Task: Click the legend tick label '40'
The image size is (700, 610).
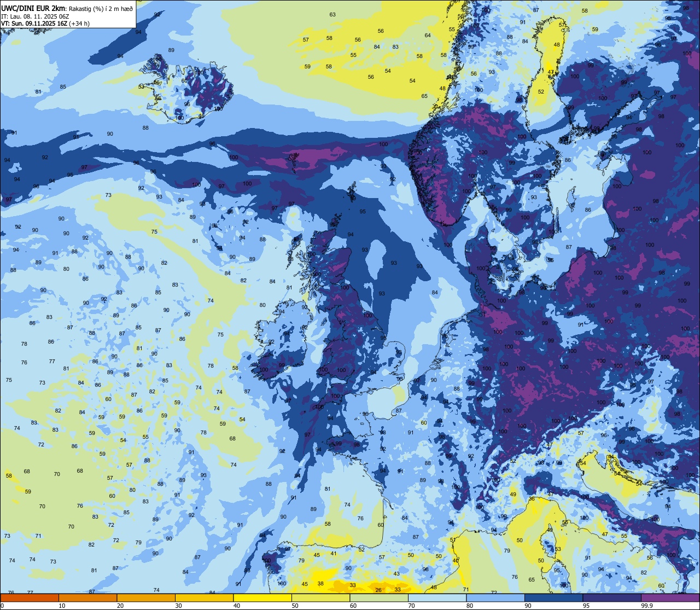Action: coord(237,606)
